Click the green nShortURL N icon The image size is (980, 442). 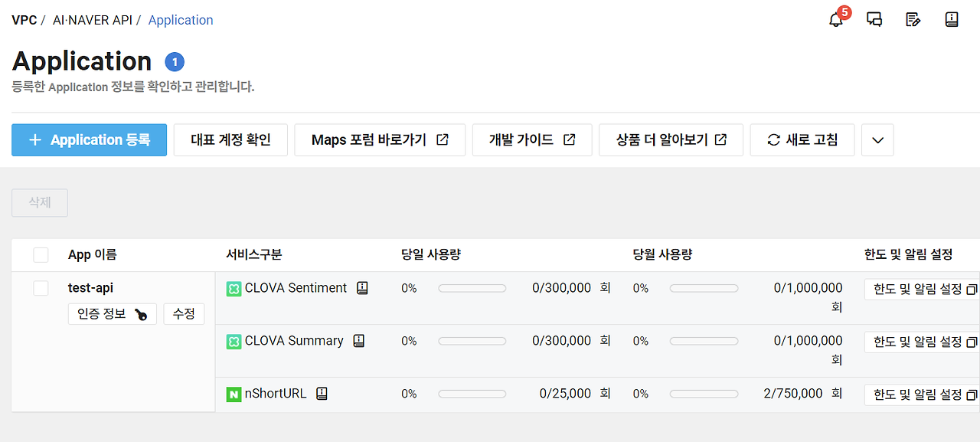234,395
